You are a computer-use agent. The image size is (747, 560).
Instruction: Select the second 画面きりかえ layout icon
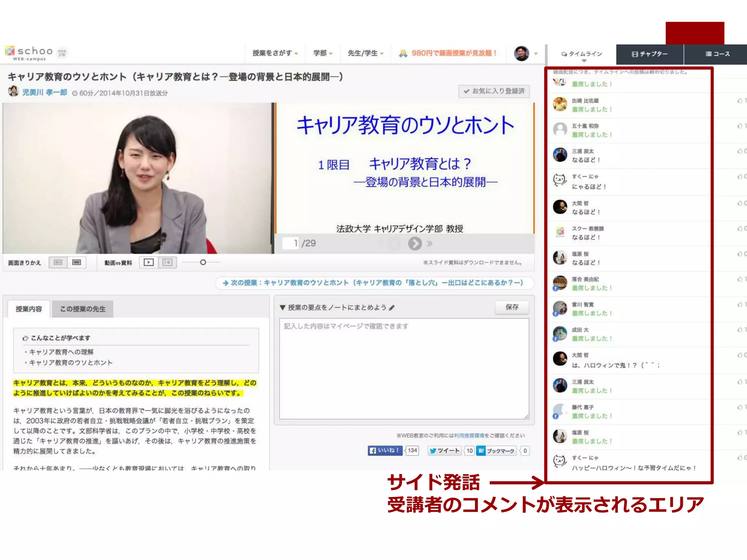(77, 262)
